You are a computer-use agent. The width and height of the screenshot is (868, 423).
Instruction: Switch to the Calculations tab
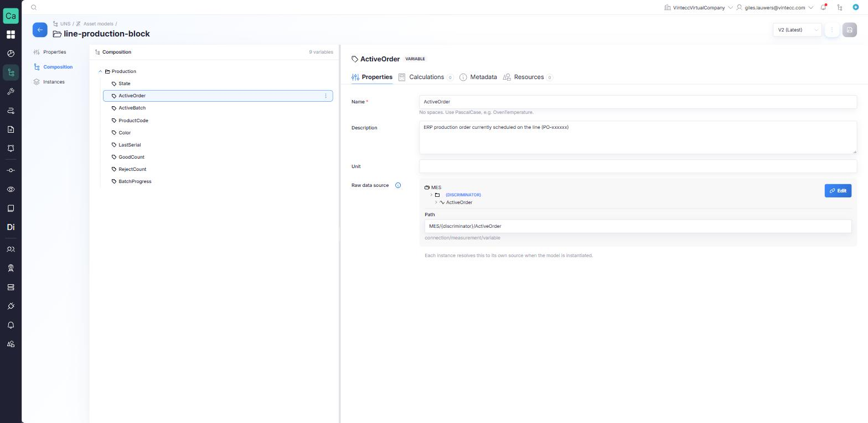426,77
